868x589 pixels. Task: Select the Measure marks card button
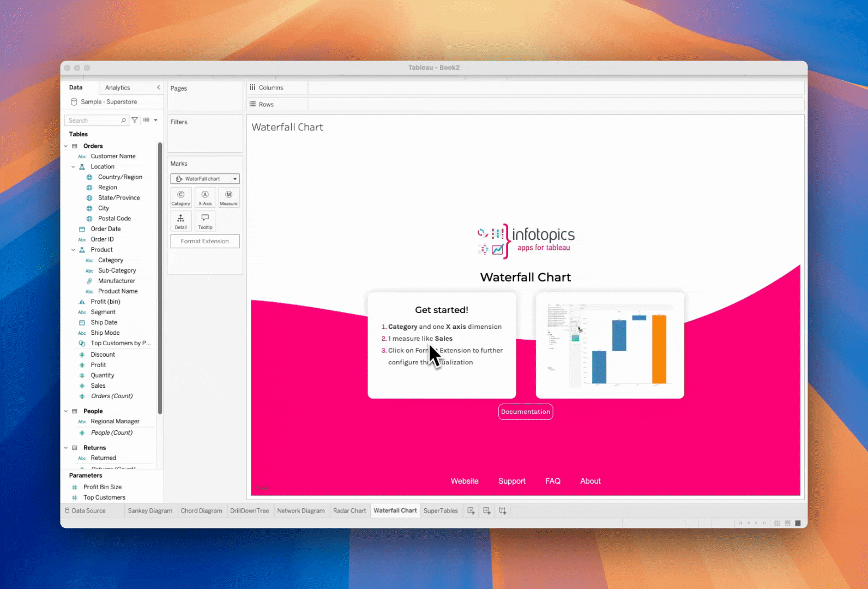[228, 197]
